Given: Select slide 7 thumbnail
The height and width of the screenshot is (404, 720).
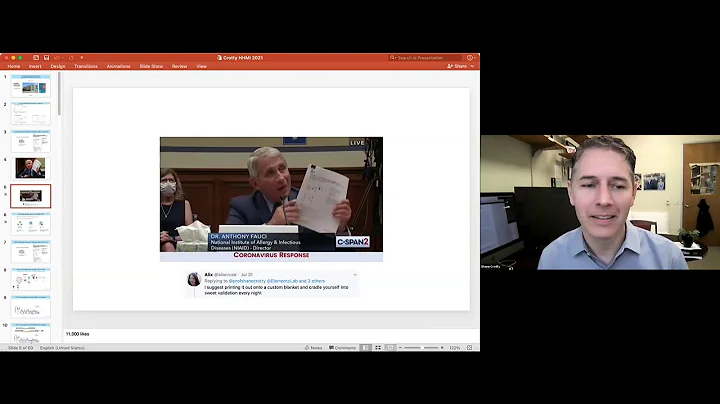Looking at the screenshot, I should [31, 251].
